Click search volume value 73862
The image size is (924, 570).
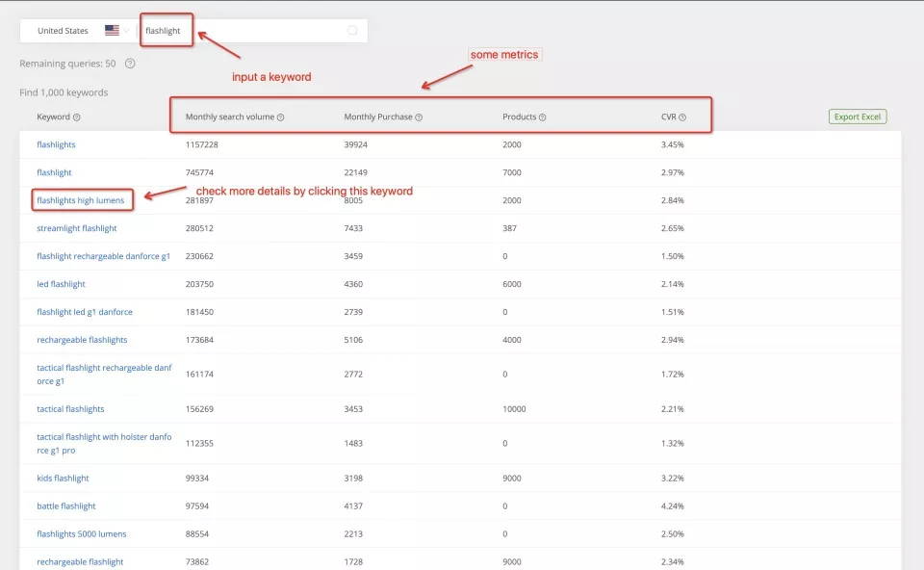(196, 561)
